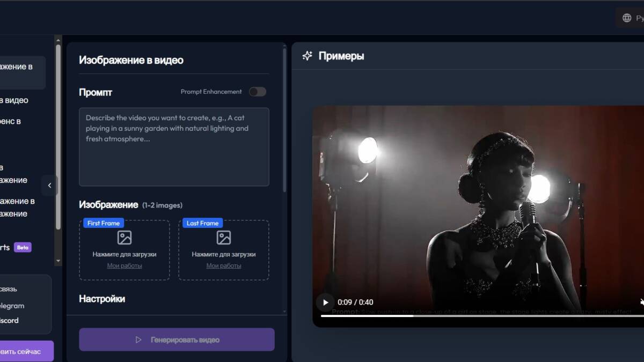Click the First Frame image upload icon
The image size is (644, 362).
(125, 238)
